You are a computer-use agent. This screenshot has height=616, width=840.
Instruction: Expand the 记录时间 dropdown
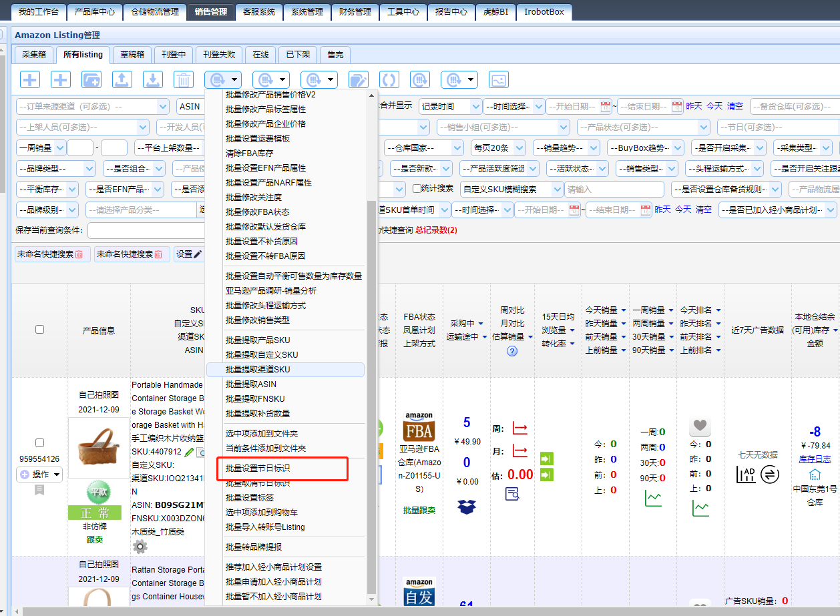(x=450, y=106)
